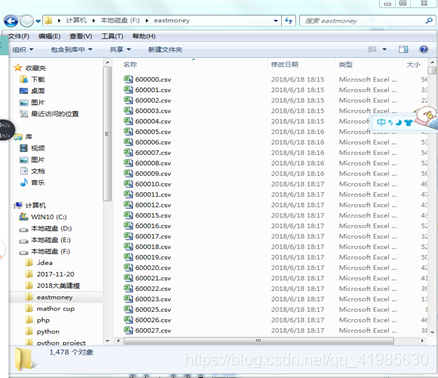Select the 600025.csv file icon
Image resolution: width=438 pixels, height=378 pixels.
[x=128, y=309]
